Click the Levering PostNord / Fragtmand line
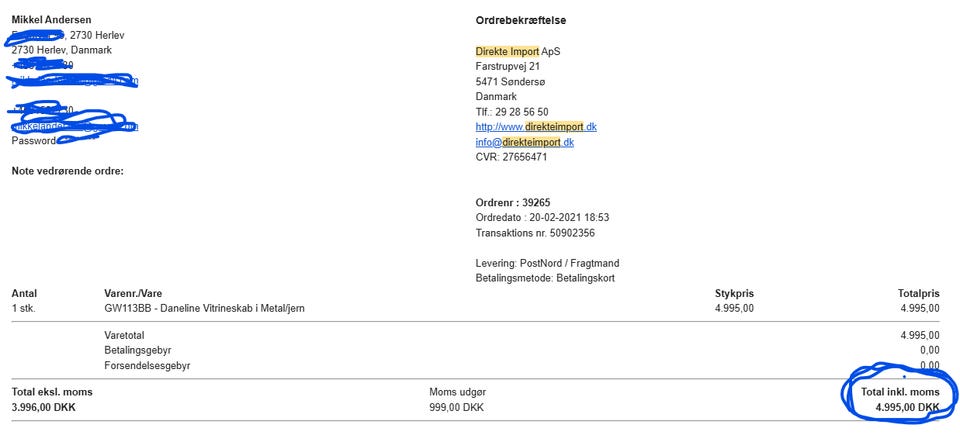This screenshot has width=960, height=435. [547, 263]
